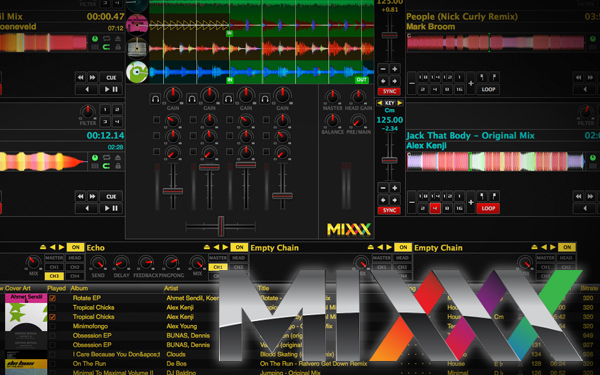Click the eject icon beside Echo chain
This screenshot has height=375, width=600.
tap(43, 247)
